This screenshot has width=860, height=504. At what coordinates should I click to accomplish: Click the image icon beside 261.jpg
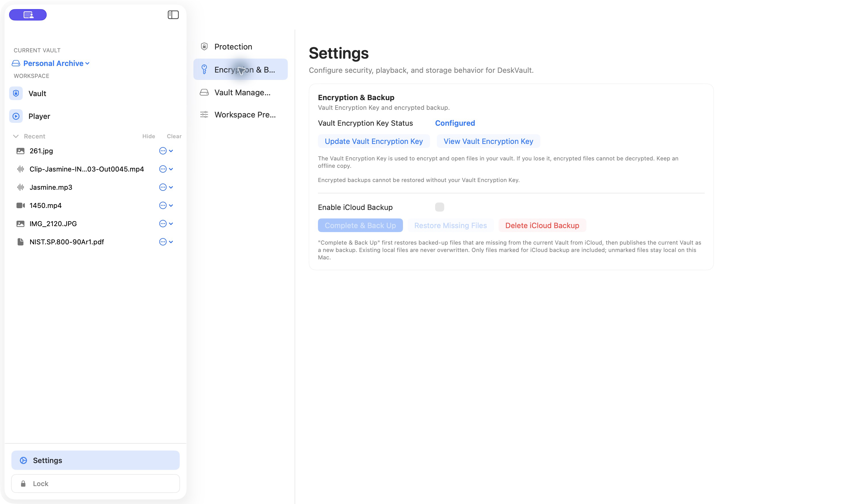click(20, 151)
